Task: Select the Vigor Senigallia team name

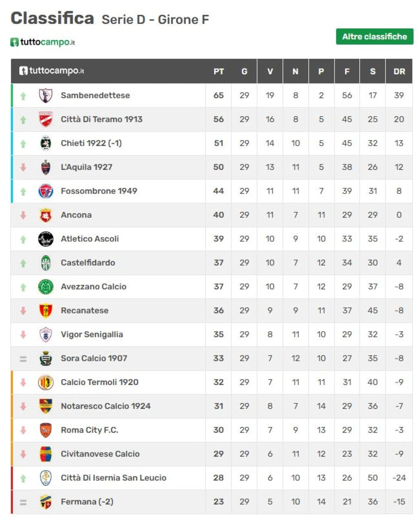Action: click(92, 334)
